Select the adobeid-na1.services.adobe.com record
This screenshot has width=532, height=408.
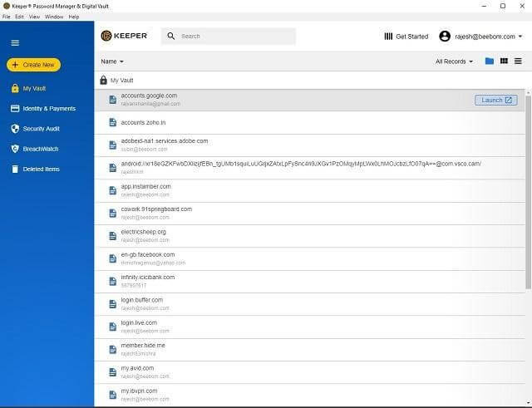(x=310, y=145)
